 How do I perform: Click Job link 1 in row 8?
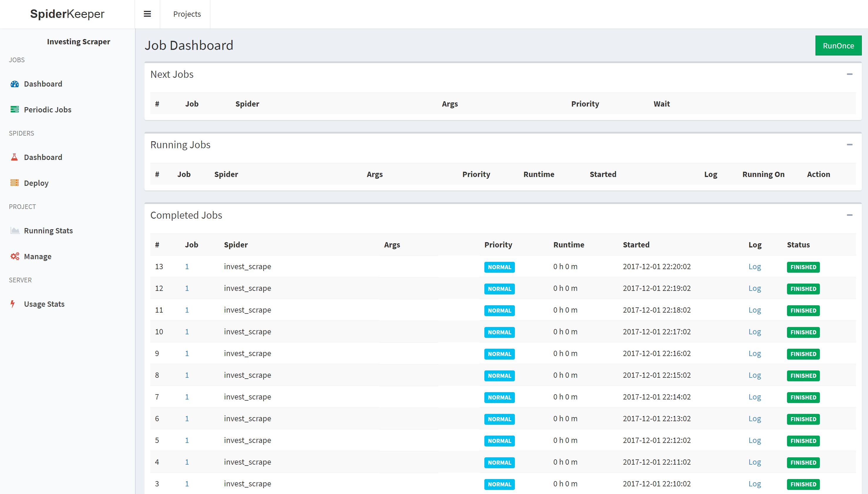click(x=187, y=375)
